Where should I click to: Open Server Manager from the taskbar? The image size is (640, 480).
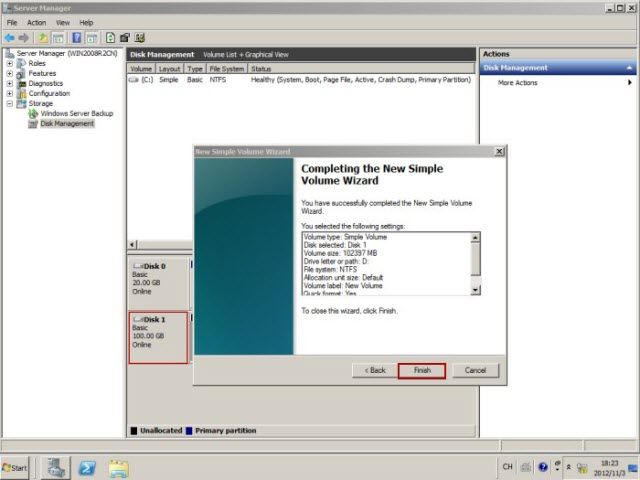(x=56, y=468)
